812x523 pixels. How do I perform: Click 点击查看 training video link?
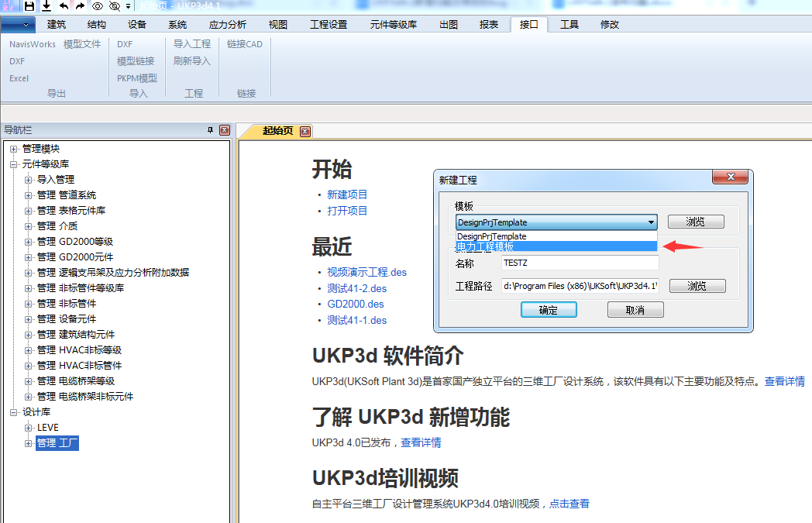569,504
